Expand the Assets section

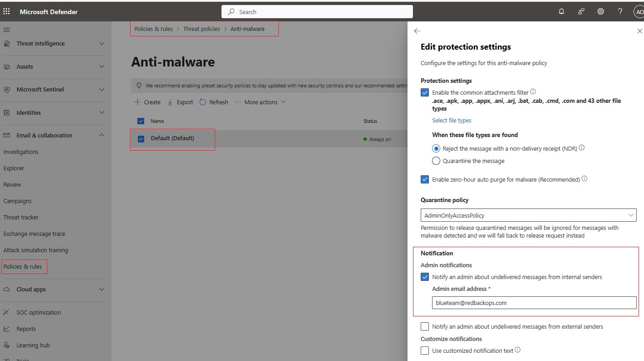pos(102,67)
